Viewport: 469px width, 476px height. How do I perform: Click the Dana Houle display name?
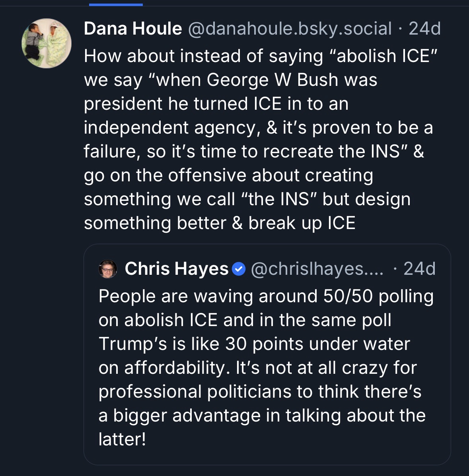[x=133, y=29]
